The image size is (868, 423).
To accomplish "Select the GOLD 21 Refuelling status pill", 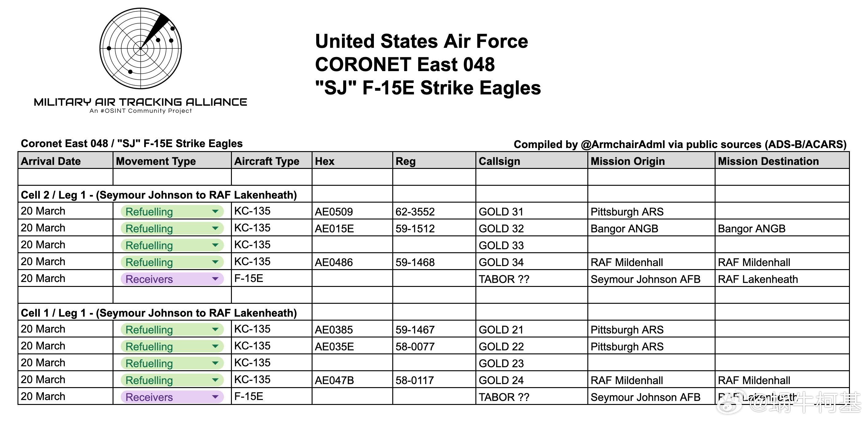I will 172,330.
